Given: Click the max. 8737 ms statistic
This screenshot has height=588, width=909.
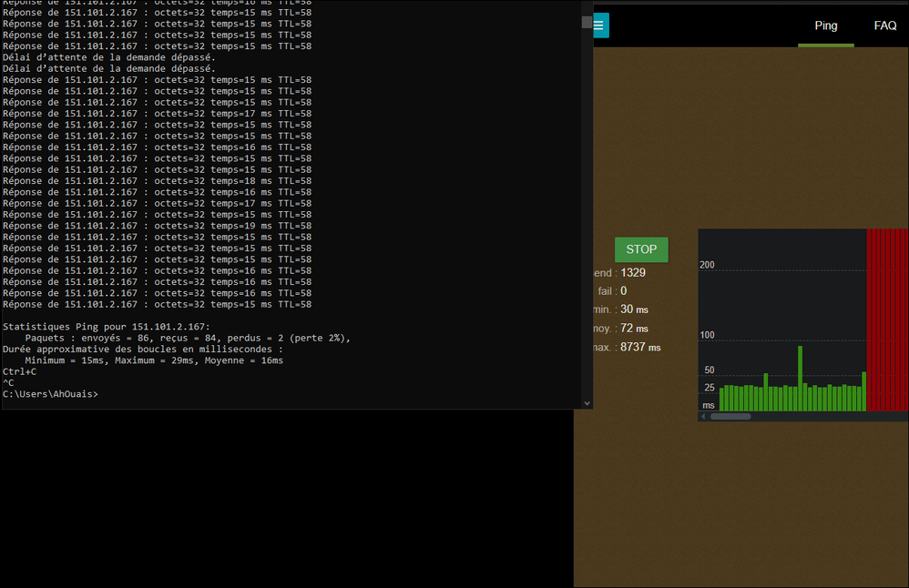Looking at the screenshot, I should coord(639,347).
